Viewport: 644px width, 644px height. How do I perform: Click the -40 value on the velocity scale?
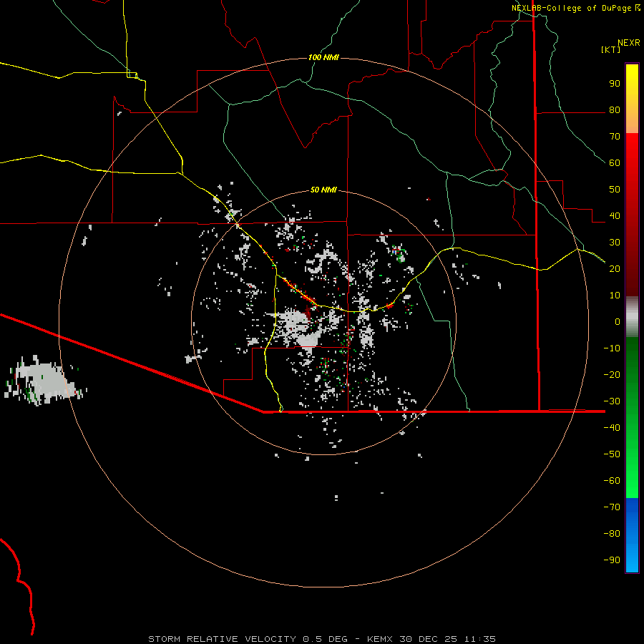(612, 428)
